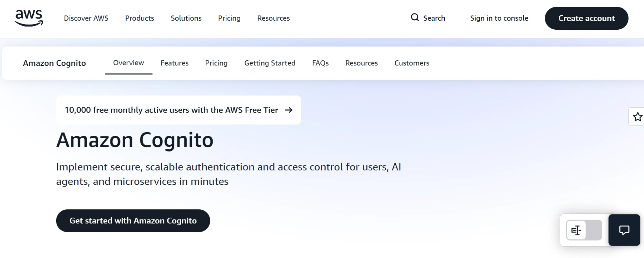
Task: Open the Products menu
Action: [x=140, y=18]
